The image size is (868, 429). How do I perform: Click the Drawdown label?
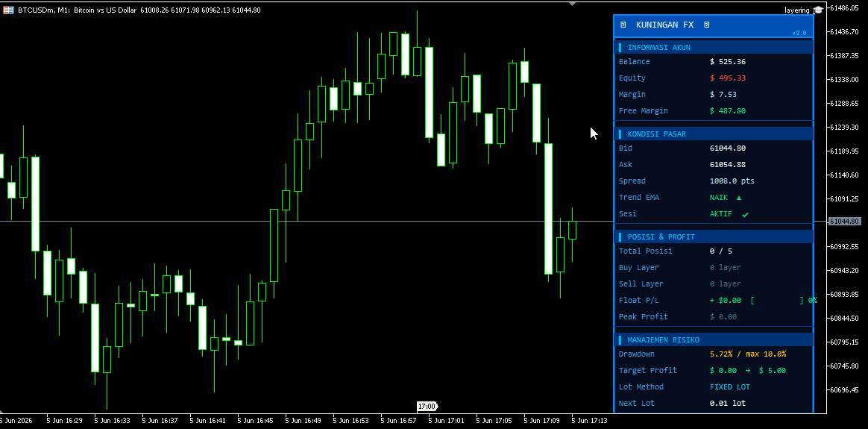(637, 354)
